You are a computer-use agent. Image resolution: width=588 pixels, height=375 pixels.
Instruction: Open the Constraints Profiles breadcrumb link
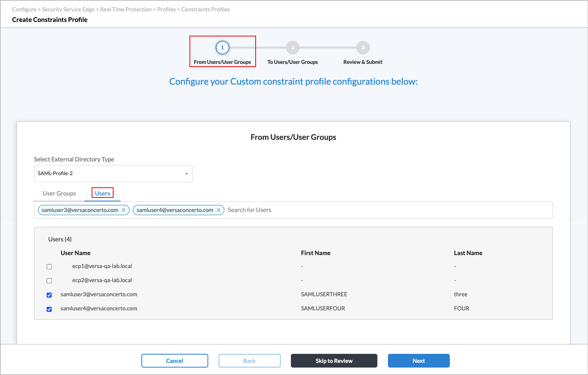[x=206, y=9]
